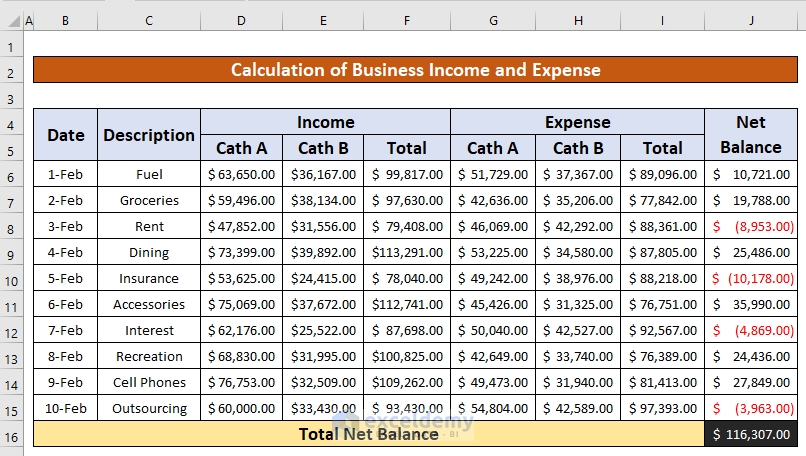Screen dimensions: 806x456
Task: Select the Outsourcing description cell
Action: point(149,408)
